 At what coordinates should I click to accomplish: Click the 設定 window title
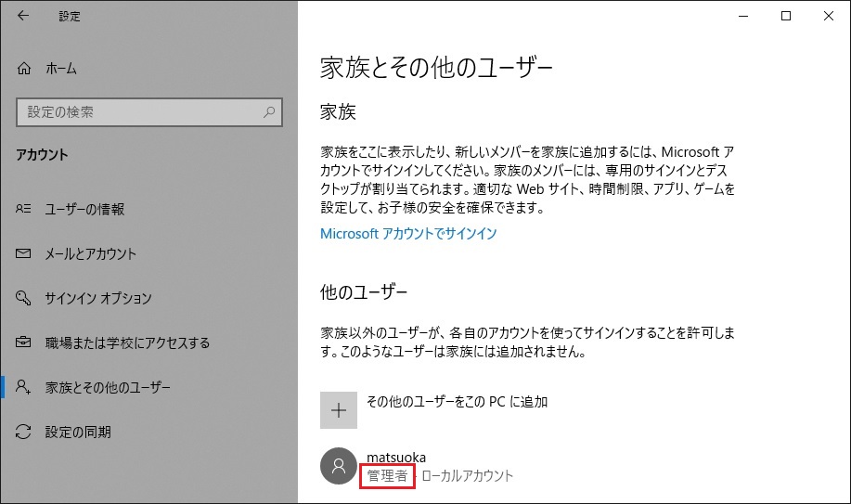tap(70, 17)
